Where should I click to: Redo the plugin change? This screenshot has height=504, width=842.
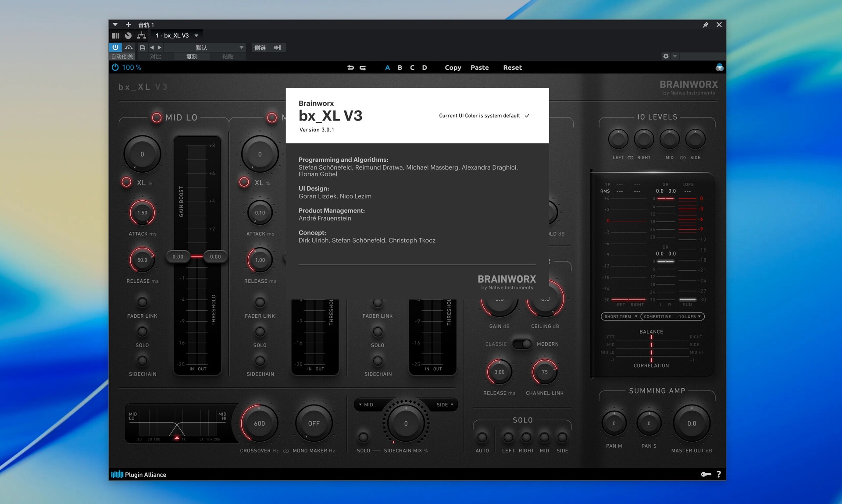click(363, 67)
